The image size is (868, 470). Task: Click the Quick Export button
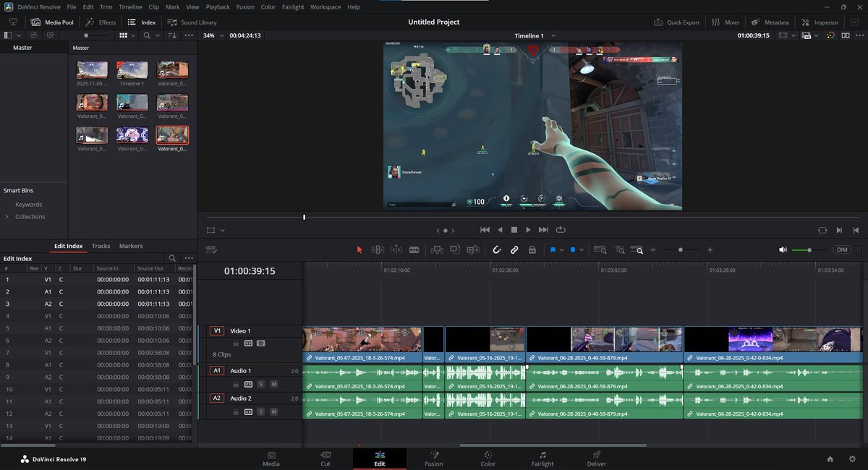pos(677,22)
